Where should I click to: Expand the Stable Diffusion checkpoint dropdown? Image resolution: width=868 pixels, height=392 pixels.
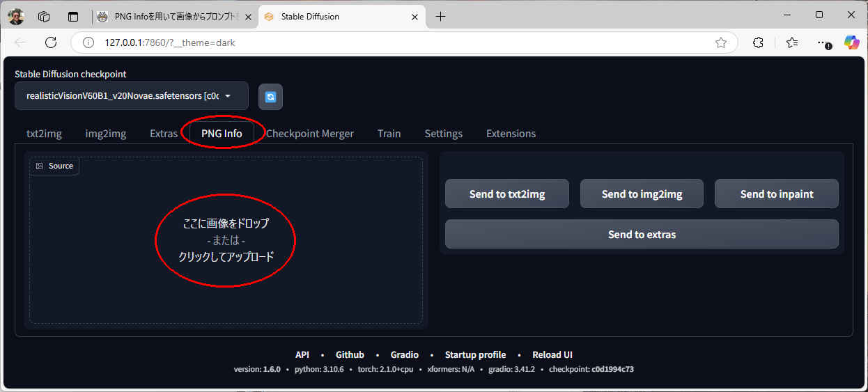click(x=131, y=96)
